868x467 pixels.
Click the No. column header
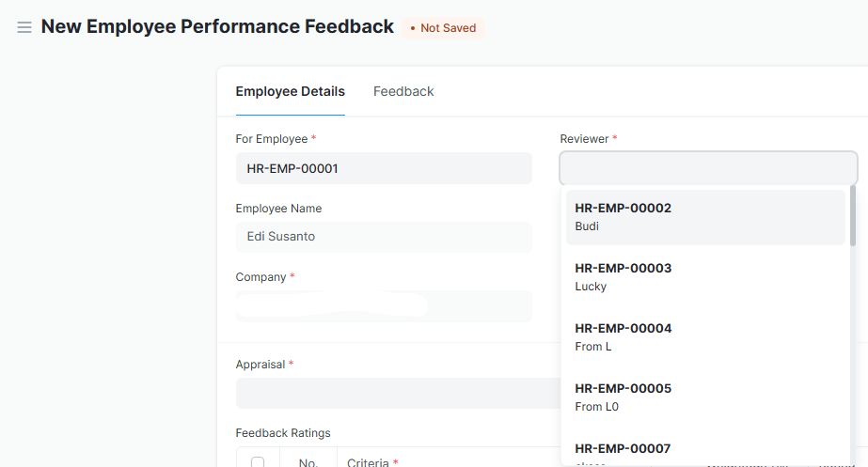tap(308, 462)
